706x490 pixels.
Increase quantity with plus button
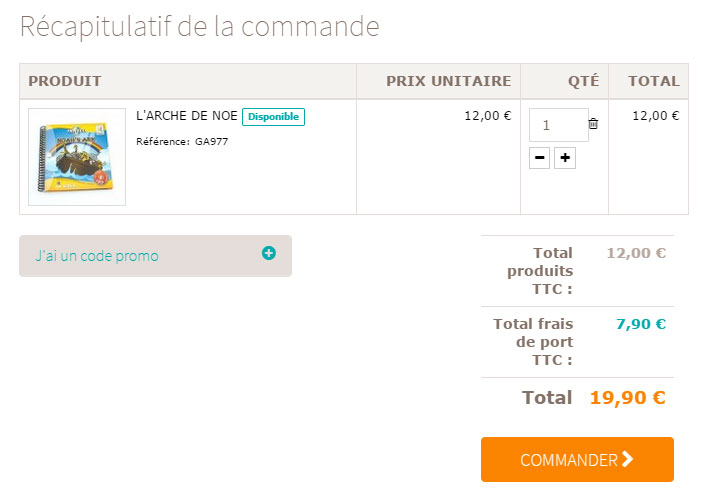click(565, 158)
